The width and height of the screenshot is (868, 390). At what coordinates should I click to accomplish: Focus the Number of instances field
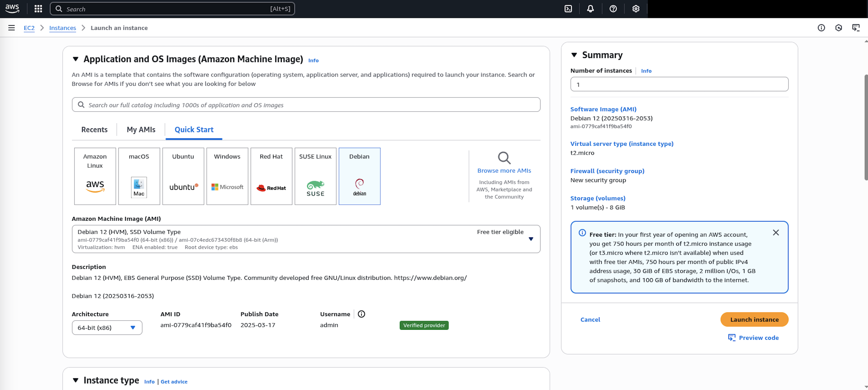click(x=679, y=84)
